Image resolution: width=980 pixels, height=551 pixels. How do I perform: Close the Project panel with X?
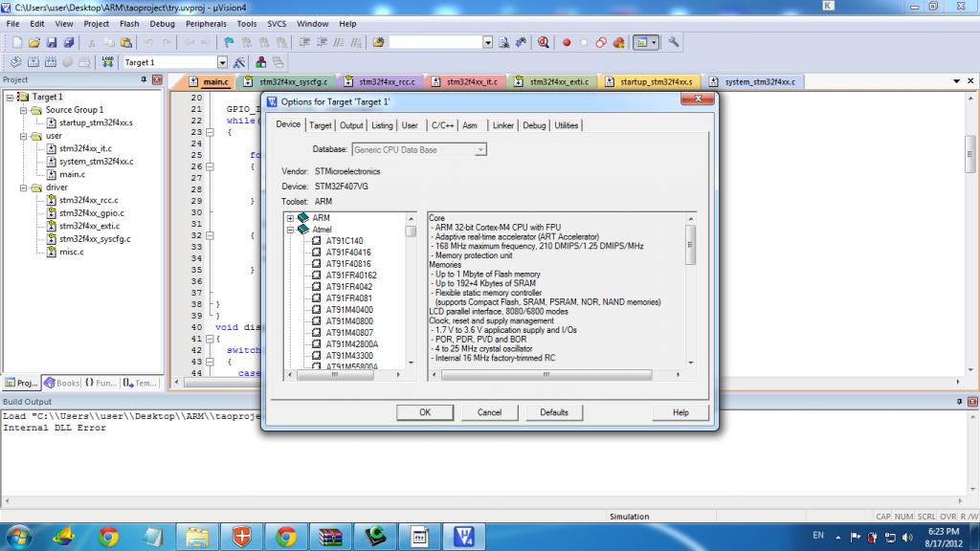(157, 80)
